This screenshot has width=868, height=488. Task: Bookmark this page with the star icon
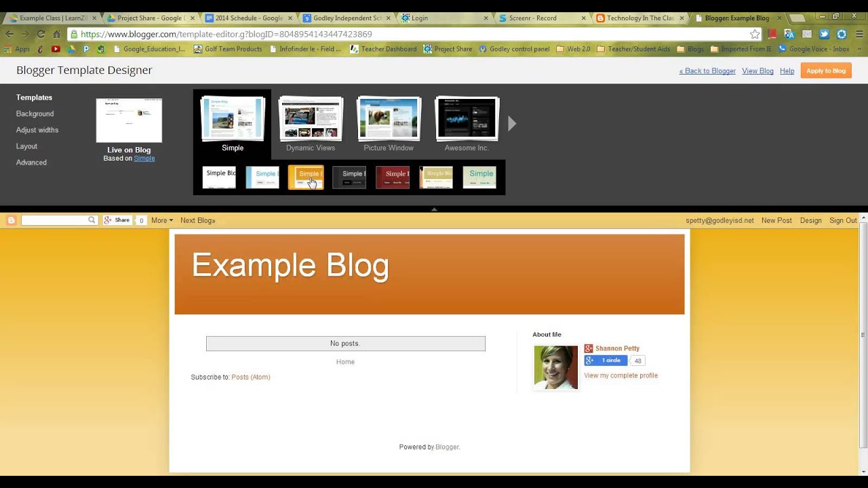tap(755, 34)
